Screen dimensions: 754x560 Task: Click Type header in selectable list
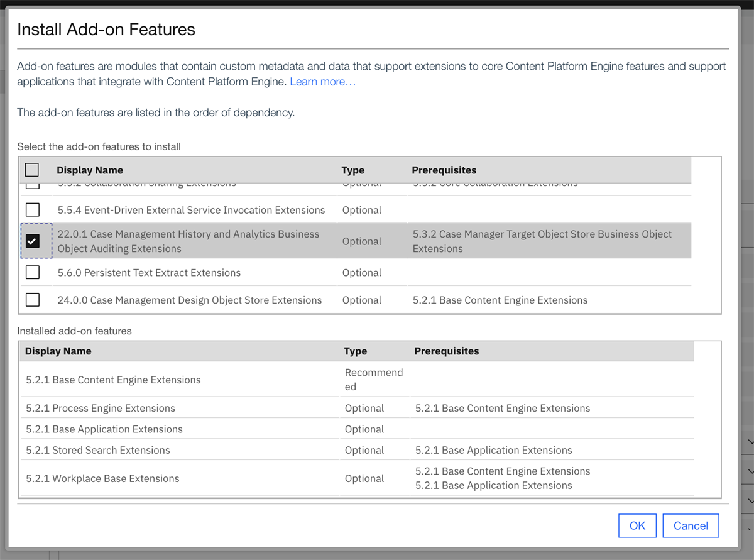(x=353, y=170)
